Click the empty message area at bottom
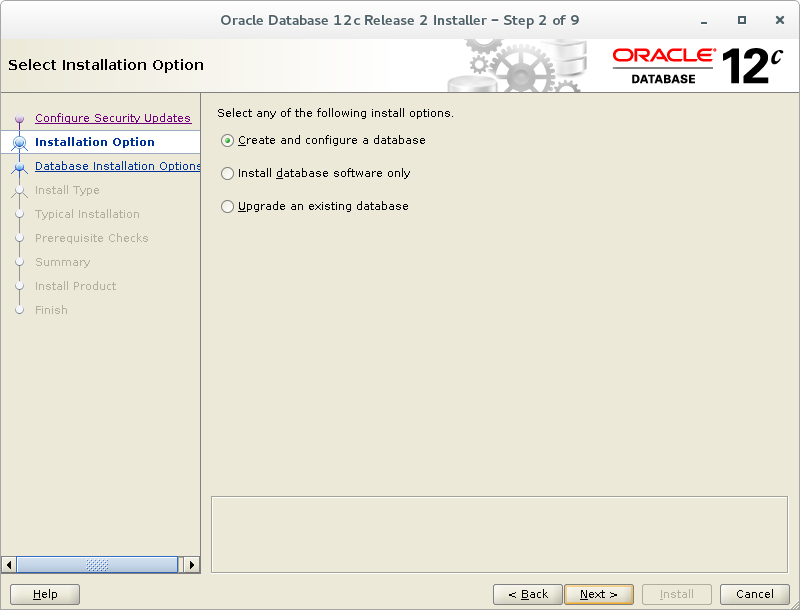800x610 pixels. click(499, 535)
